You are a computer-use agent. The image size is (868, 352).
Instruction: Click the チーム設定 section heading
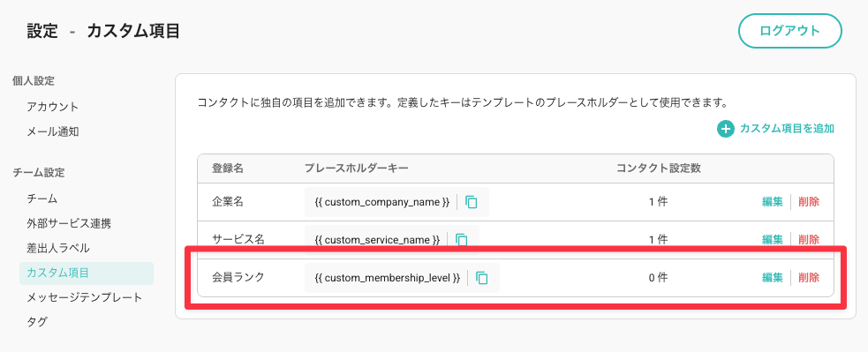(x=39, y=173)
